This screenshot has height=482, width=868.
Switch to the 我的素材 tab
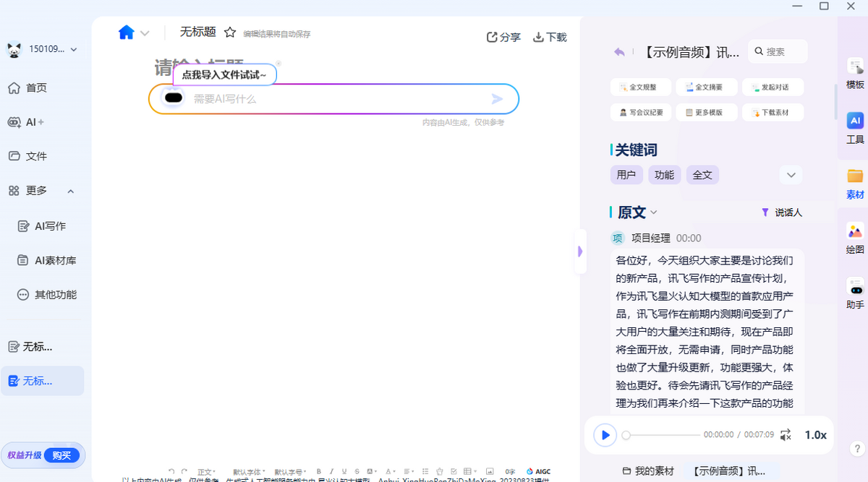click(x=647, y=470)
